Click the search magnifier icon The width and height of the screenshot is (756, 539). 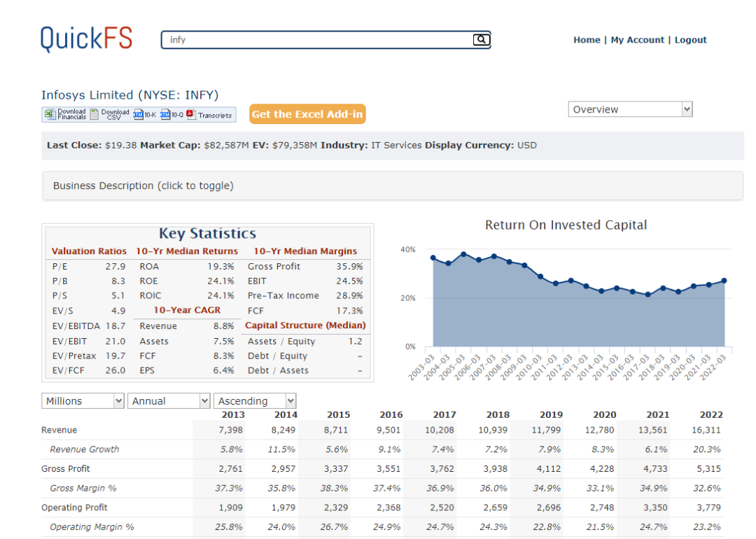(481, 40)
